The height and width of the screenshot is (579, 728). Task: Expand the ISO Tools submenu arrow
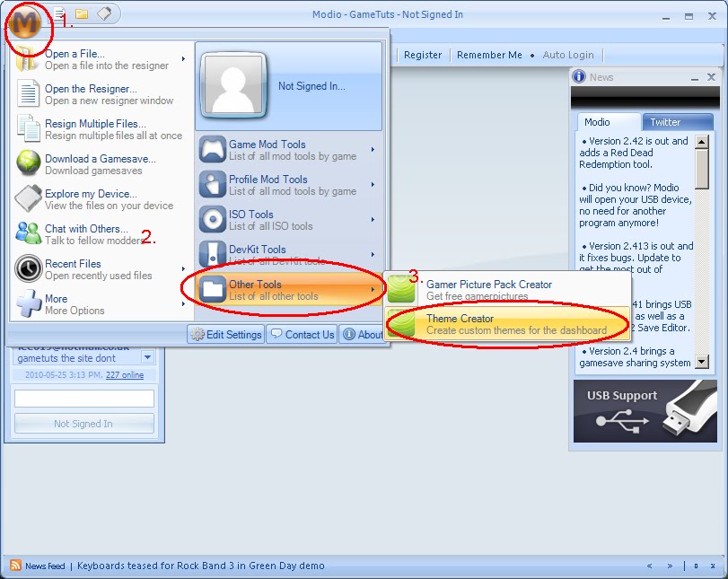[373, 219]
